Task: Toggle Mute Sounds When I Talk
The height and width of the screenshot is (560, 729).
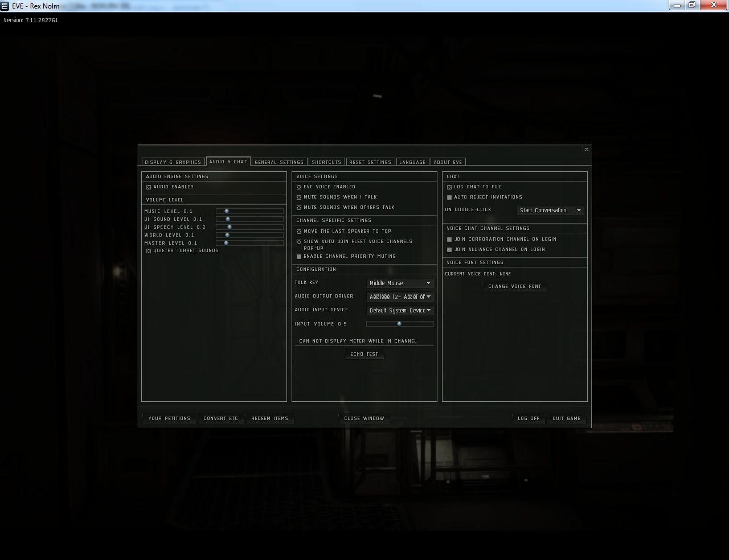Action: [299, 197]
